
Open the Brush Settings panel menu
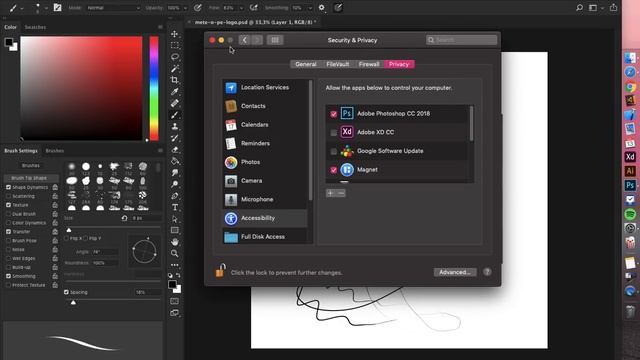pyautogui.click(x=160, y=151)
